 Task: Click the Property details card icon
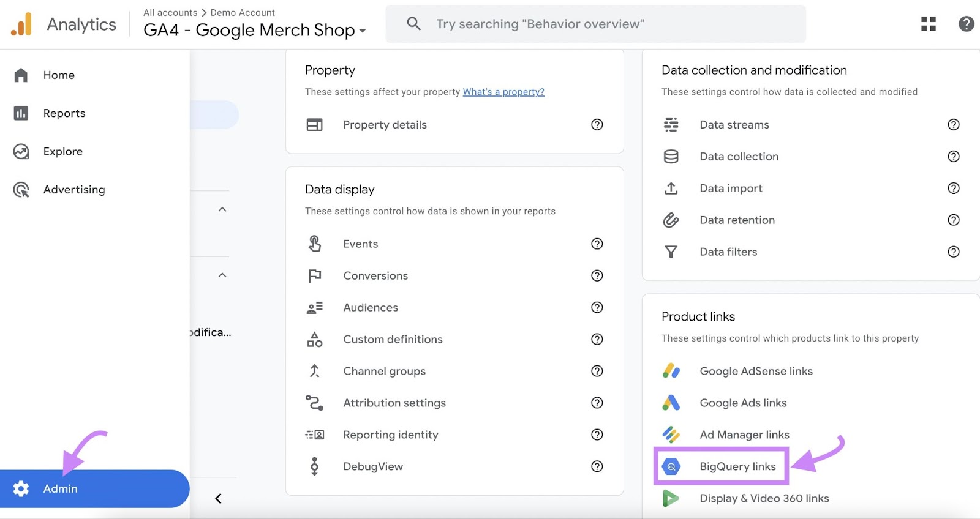314,125
